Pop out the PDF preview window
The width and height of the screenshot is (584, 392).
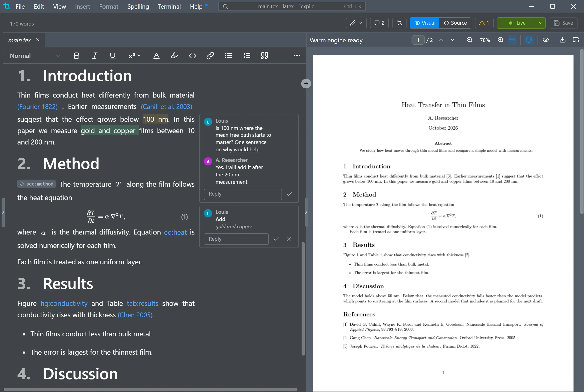coord(576,40)
